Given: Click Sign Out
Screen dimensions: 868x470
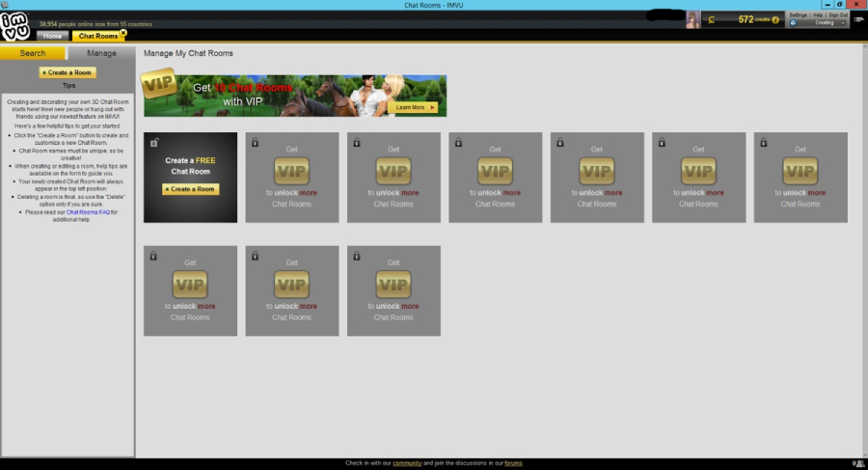Looking at the screenshot, I should (x=837, y=15).
